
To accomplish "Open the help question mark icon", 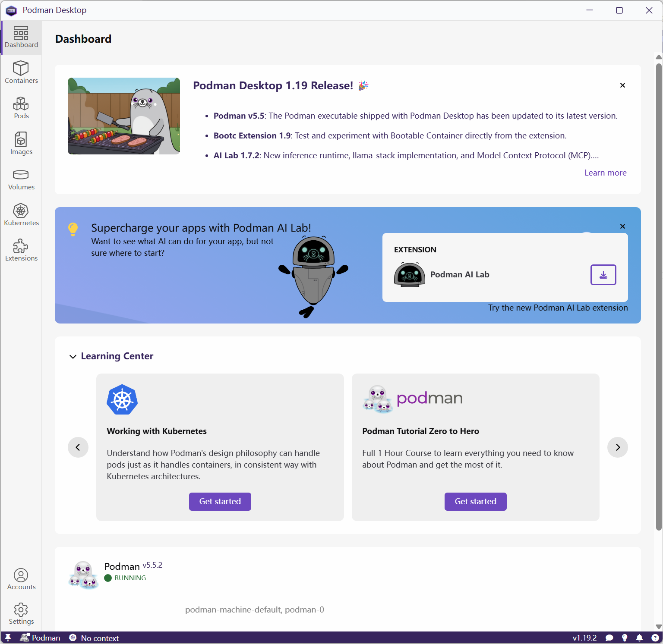I will tap(655, 638).
